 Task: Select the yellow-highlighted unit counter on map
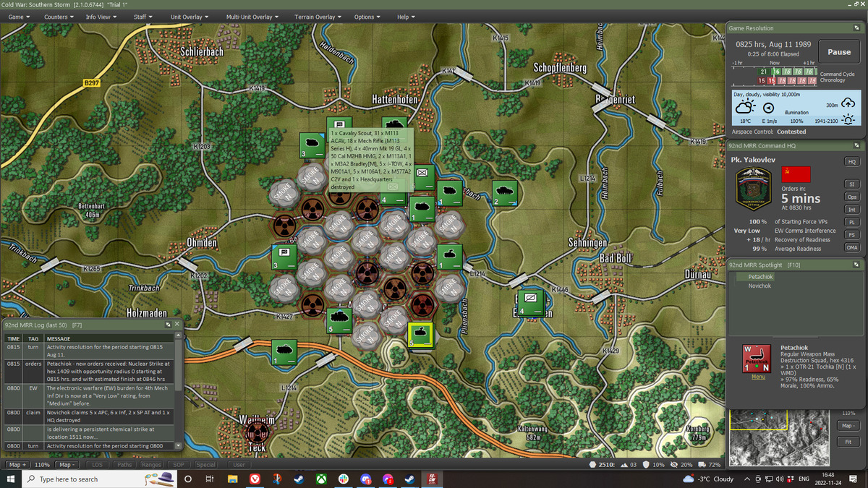[x=420, y=335]
